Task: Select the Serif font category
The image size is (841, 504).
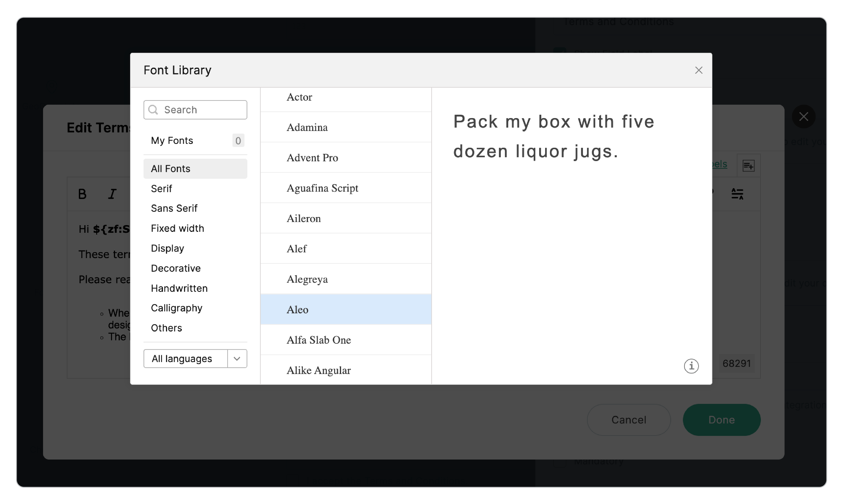Action: [x=161, y=189]
